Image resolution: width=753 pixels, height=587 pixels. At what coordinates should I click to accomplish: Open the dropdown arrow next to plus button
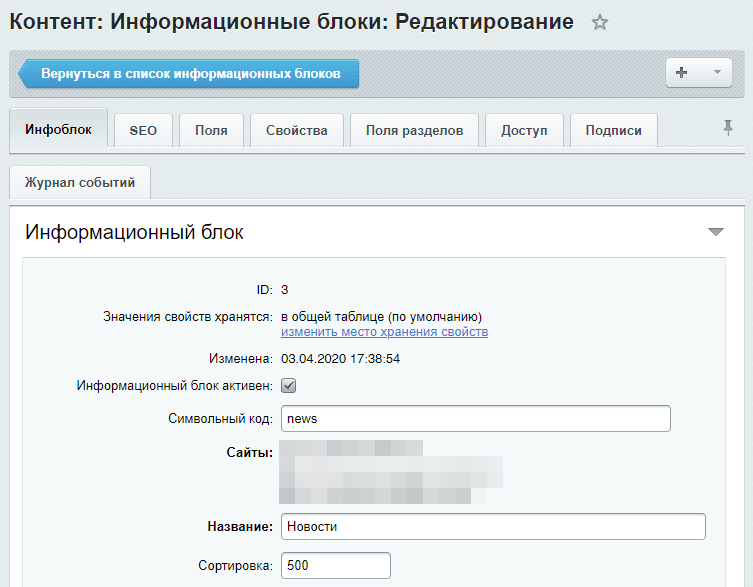(x=716, y=73)
